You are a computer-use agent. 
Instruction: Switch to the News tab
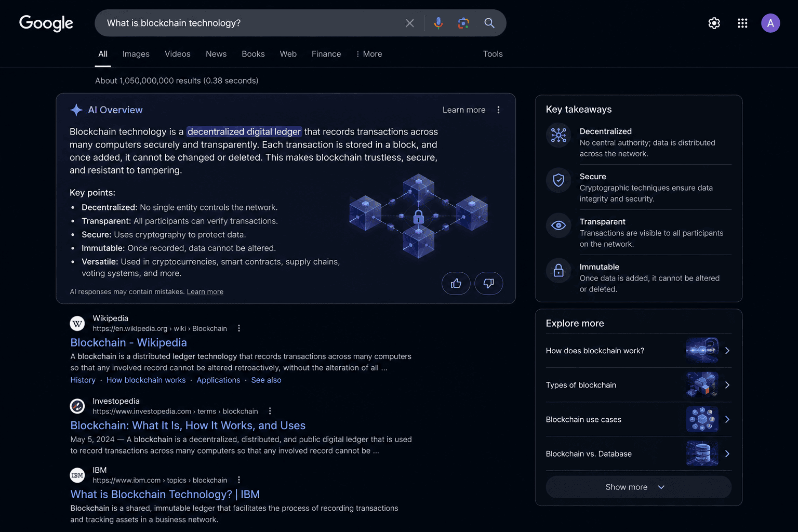tap(216, 54)
